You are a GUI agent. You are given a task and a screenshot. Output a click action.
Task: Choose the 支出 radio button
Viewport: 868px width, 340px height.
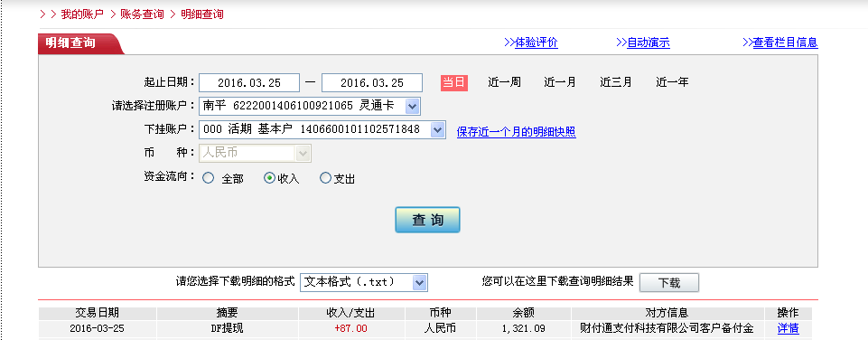(x=325, y=178)
